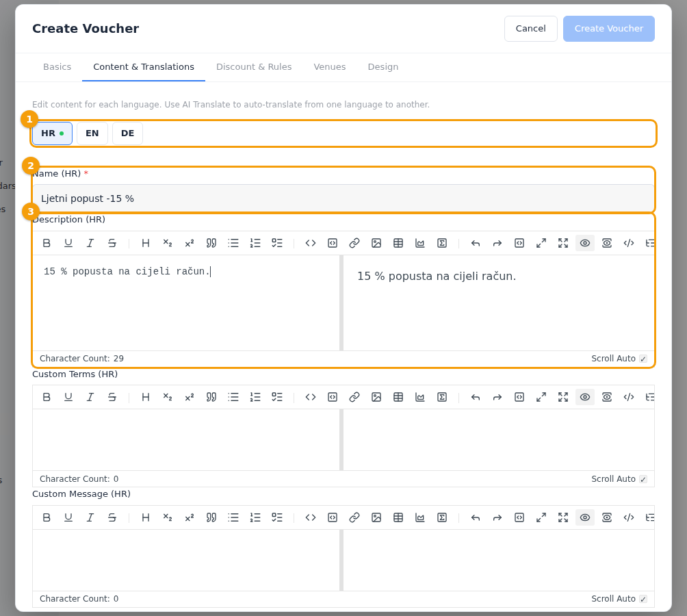Screen dimensions: 687x616
Task: Apply subscript in the Custom Terms editor
Action: tap(168, 397)
